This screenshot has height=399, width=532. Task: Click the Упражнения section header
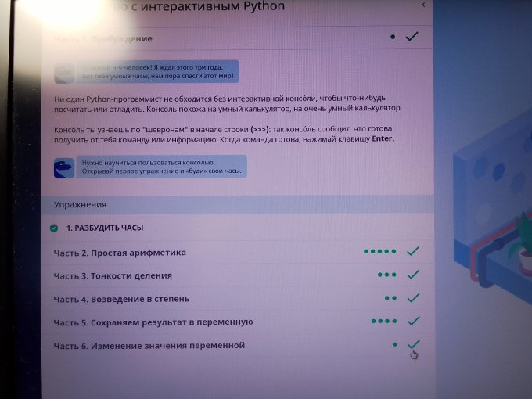pos(80,204)
